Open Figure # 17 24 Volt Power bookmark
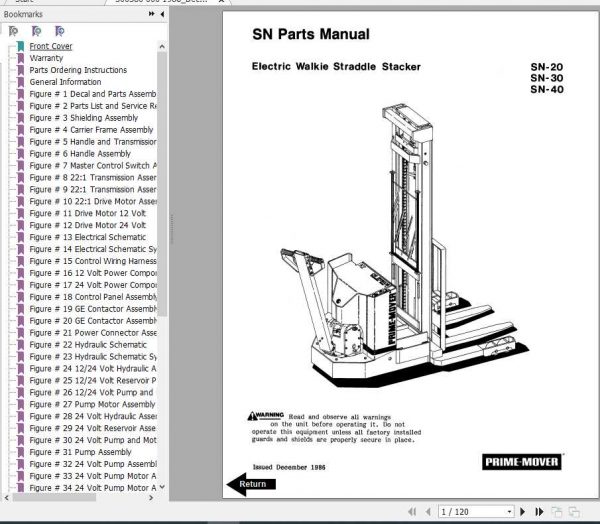 tap(93, 285)
